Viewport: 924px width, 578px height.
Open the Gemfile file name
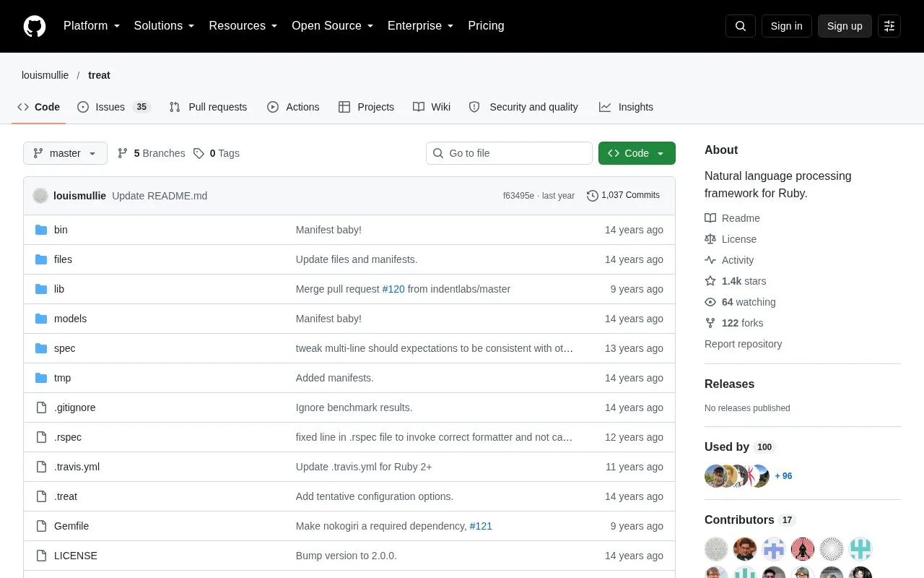click(71, 526)
